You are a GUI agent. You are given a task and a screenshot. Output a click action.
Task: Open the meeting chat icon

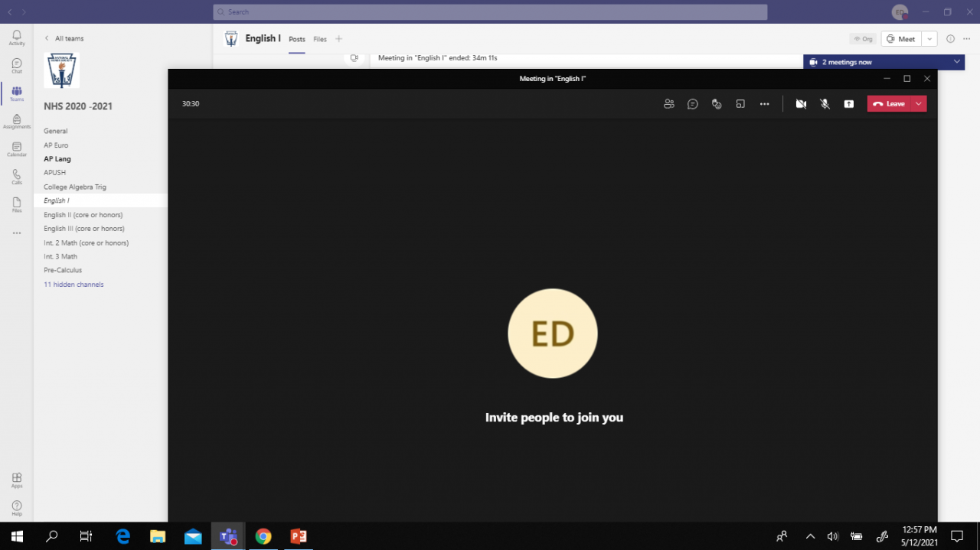[x=693, y=104]
